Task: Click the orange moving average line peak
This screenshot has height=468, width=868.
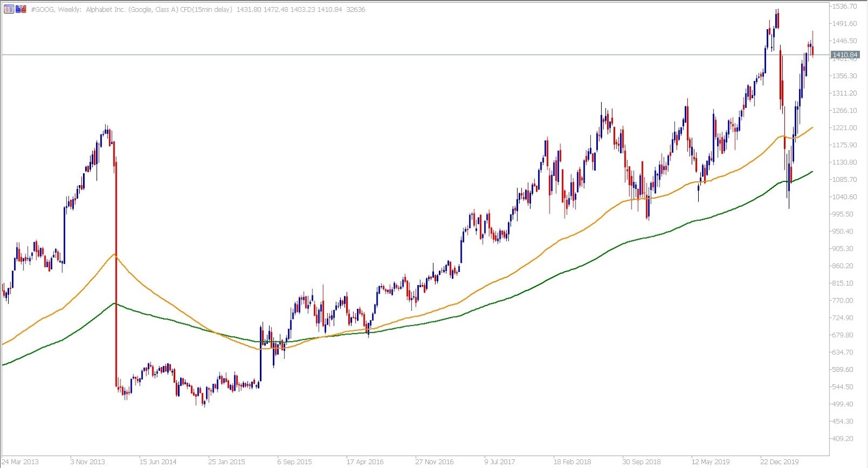Action: pyautogui.click(x=114, y=254)
